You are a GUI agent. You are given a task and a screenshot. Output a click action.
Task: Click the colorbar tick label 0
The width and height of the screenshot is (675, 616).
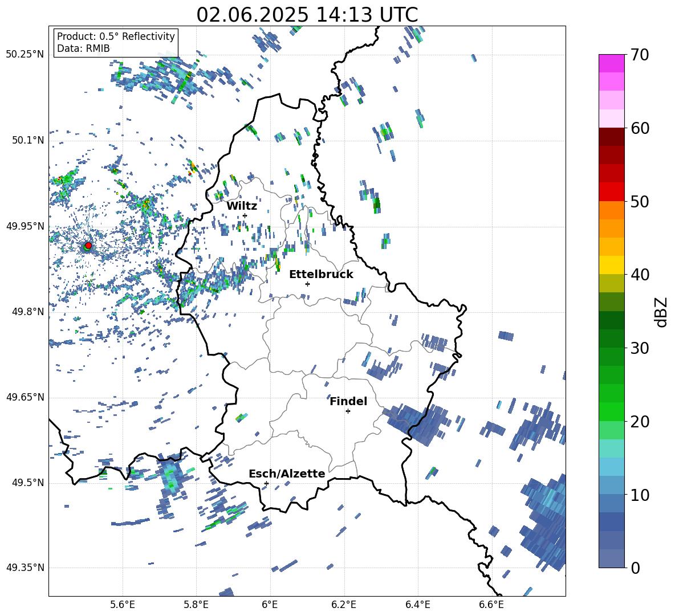[x=635, y=568]
